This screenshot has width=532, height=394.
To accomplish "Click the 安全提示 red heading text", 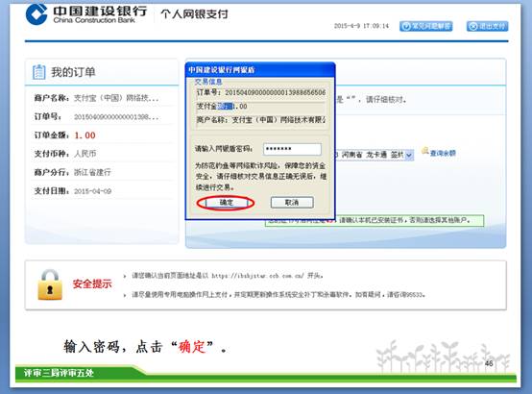I will tap(92, 283).
